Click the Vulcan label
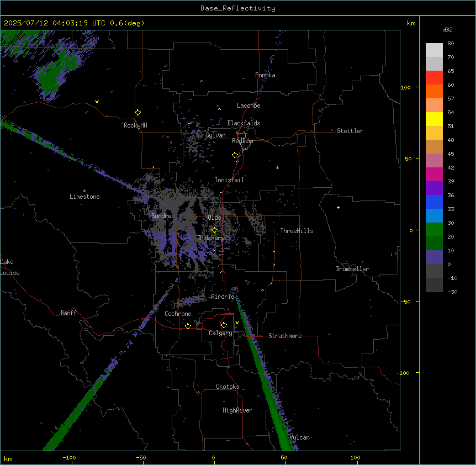The height and width of the screenshot is (465, 476). tap(300, 437)
